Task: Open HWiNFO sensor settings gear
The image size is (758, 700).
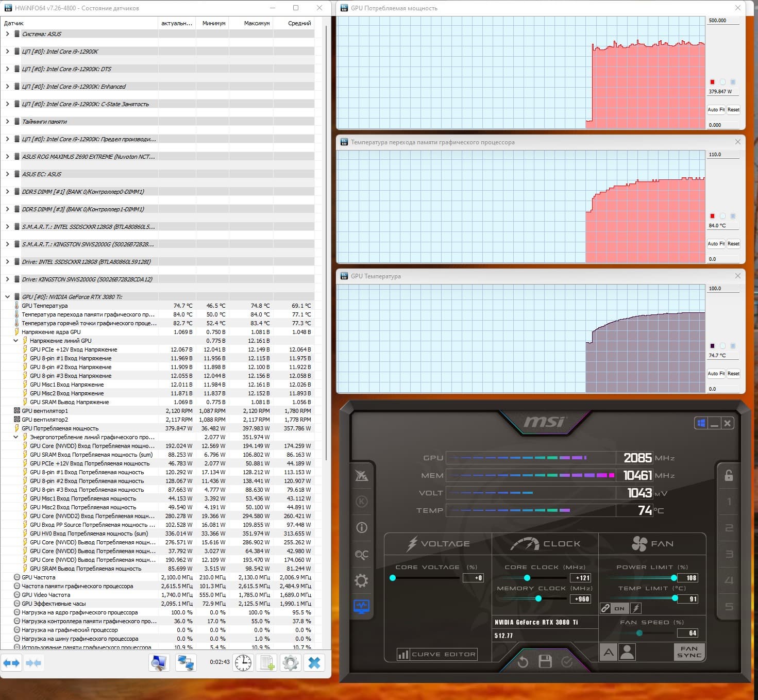Action: [291, 662]
